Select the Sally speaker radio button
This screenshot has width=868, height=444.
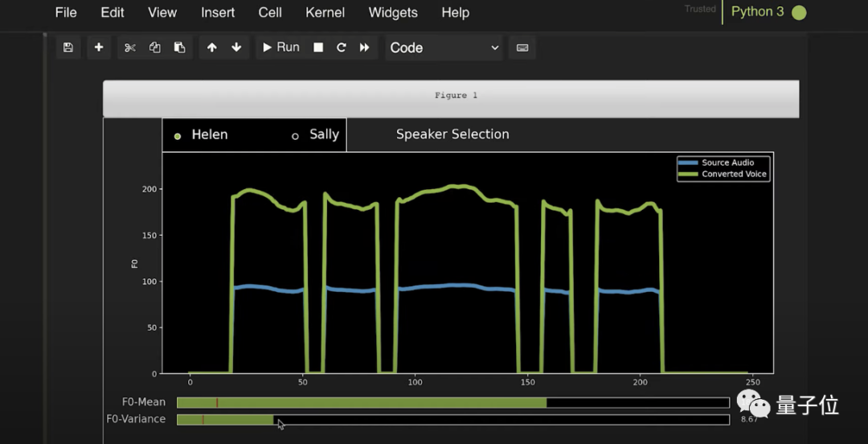(296, 136)
